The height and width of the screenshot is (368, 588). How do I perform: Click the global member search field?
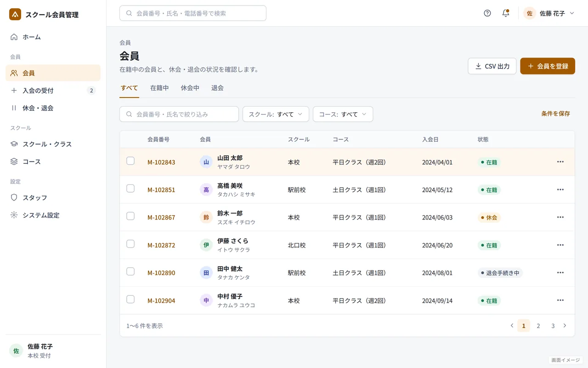pyautogui.click(x=193, y=13)
